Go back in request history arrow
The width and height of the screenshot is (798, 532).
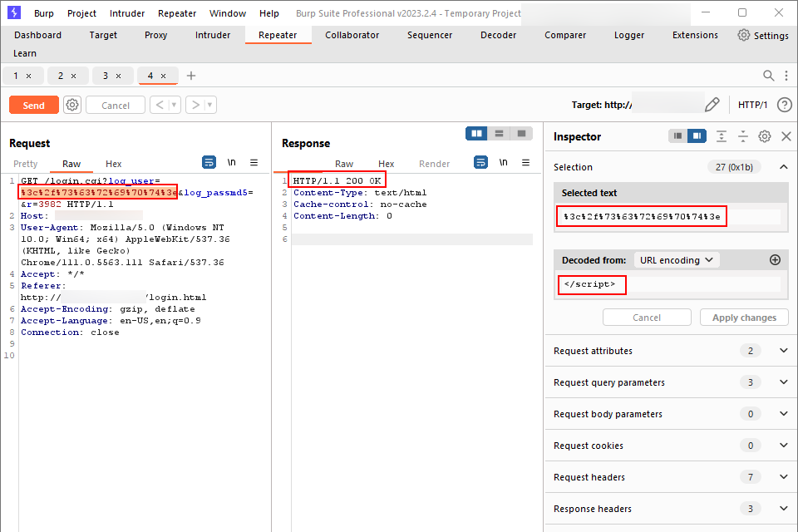pos(160,105)
